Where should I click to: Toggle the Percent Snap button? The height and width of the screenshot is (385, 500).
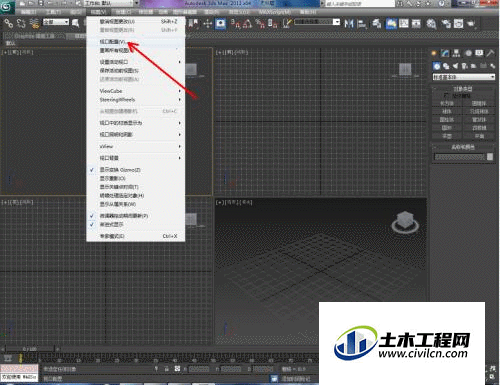pyautogui.click(x=260, y=24)
